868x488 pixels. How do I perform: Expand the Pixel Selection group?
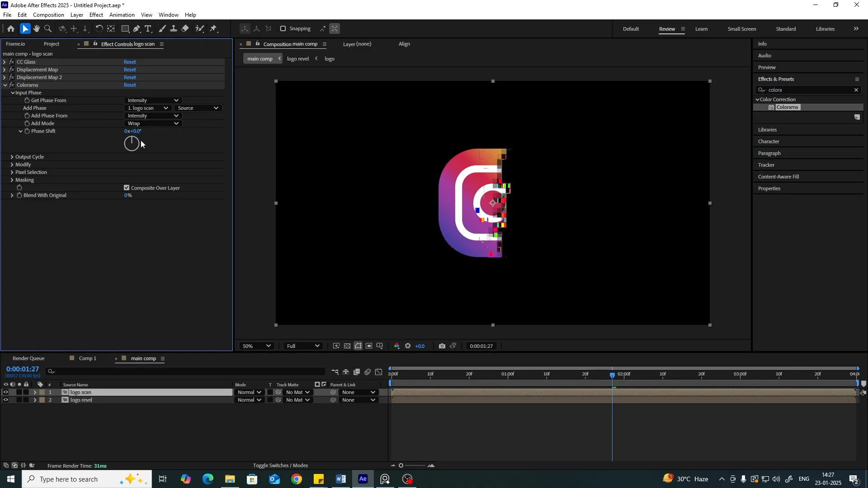pyautogui.click(x=12, y=172)
